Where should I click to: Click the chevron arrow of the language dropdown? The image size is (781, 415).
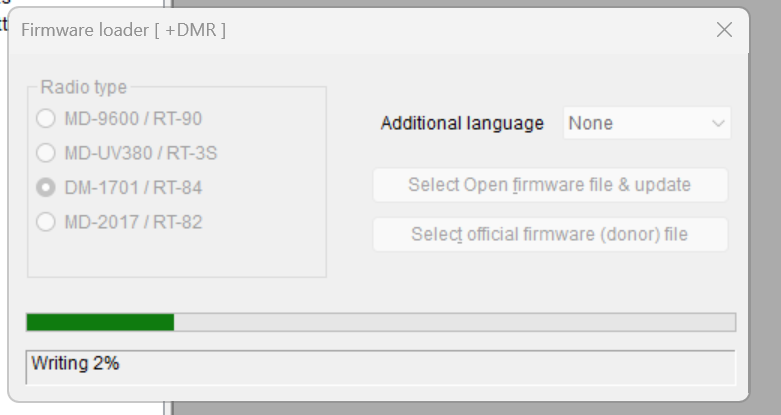point(718,124)
